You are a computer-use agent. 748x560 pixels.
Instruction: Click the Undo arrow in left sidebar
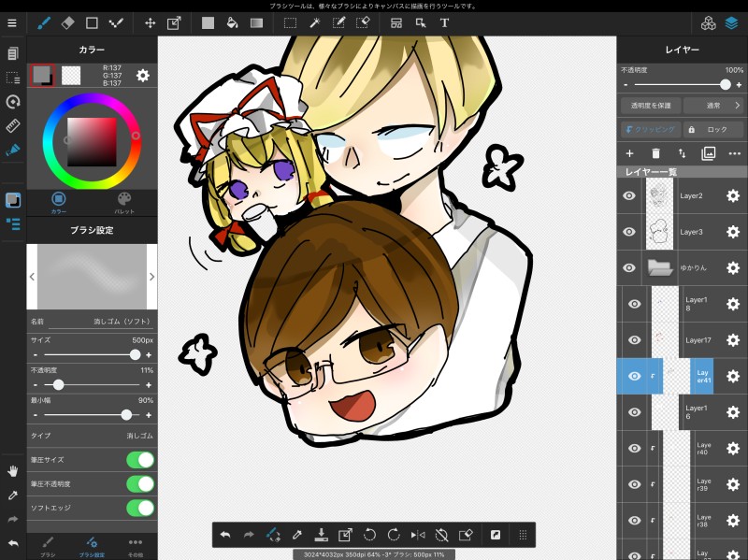click(x=13, y=543)
